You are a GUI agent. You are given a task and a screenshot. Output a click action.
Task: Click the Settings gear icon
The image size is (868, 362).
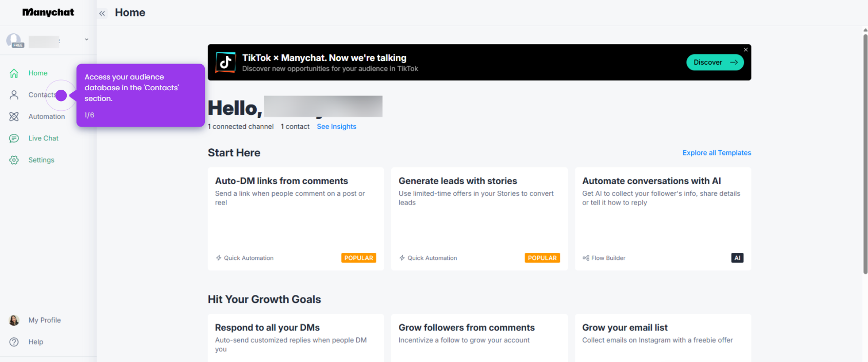tap(14, 160)
